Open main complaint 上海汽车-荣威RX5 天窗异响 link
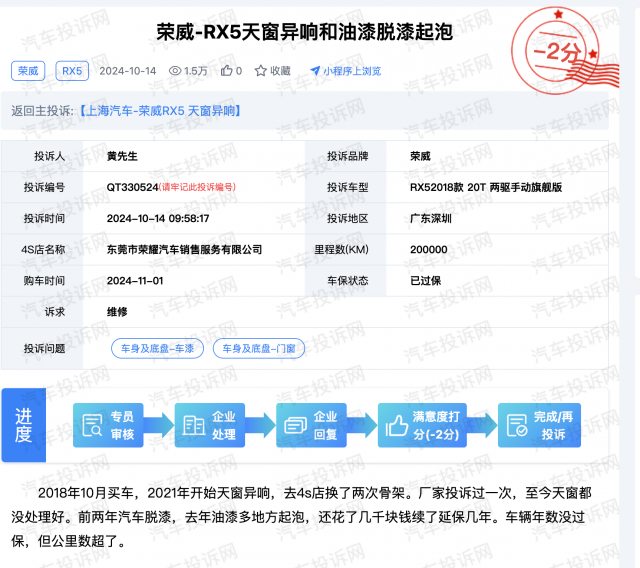Viewport: 640px width, 568px height. 160,111
